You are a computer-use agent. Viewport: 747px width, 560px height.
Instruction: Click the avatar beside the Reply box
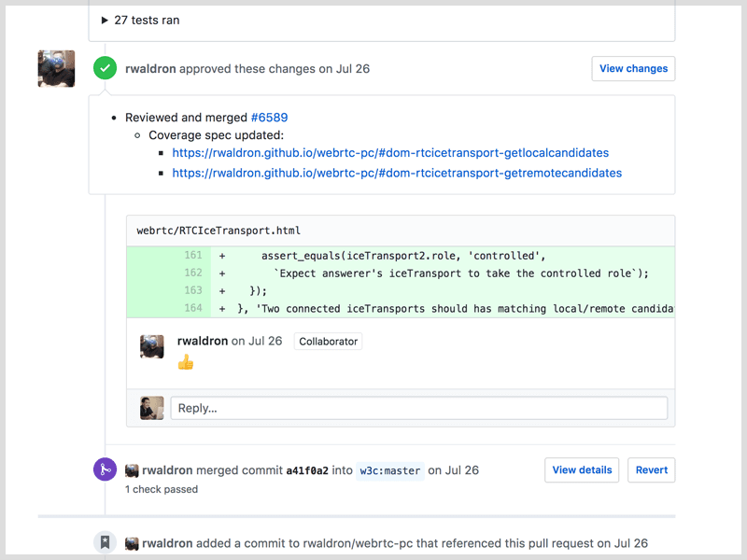[x=151, y=408]
